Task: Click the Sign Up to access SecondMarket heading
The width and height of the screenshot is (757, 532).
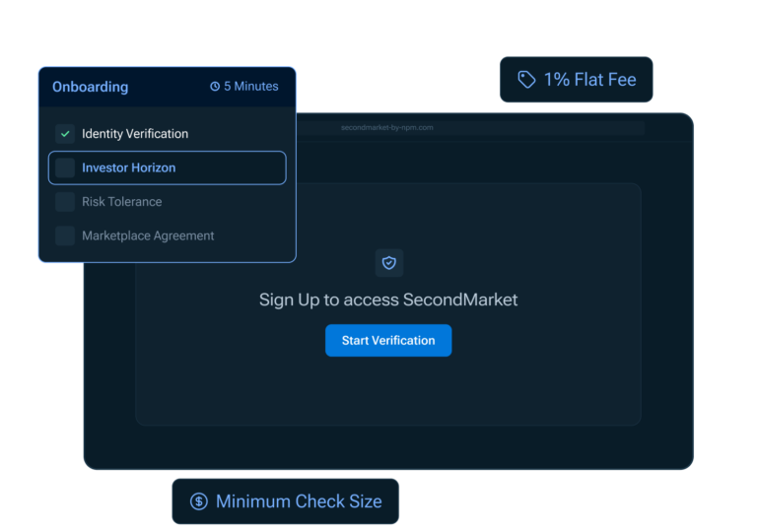Action: coord(387,299)
